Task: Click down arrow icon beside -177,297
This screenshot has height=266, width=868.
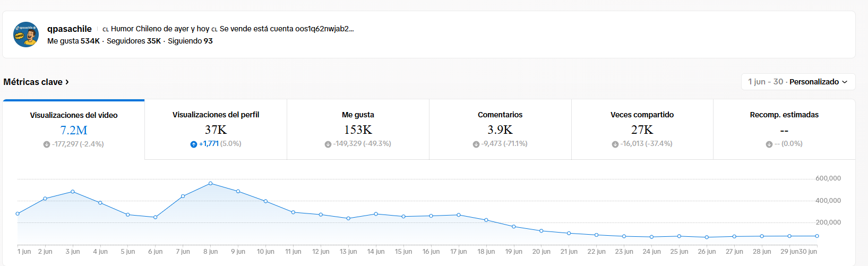Action: (47, 144)
